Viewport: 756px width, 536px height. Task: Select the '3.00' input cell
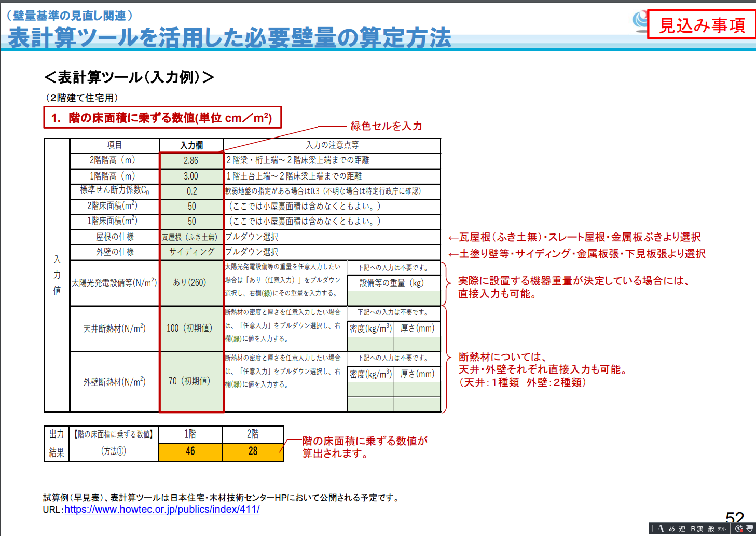(x=191, y=176)
